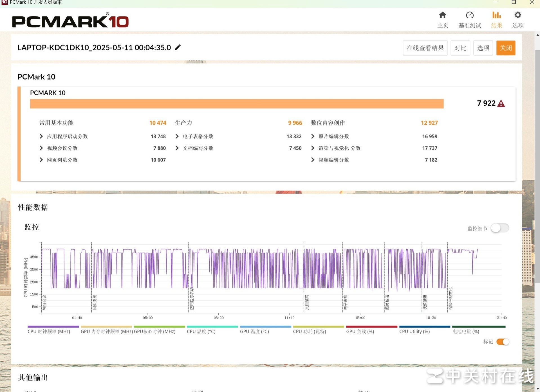Toggle CPU 温度 (°C) legend swatch
The height and width of the screenshot is (392, 540).
pyautogui.click(x=212, y=326)
